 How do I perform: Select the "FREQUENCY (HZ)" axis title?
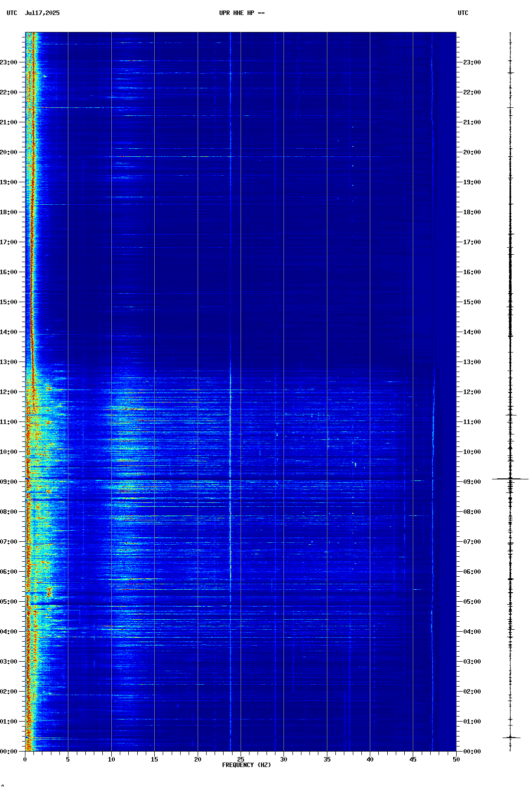pyautogui.click(x=247, y=765)
